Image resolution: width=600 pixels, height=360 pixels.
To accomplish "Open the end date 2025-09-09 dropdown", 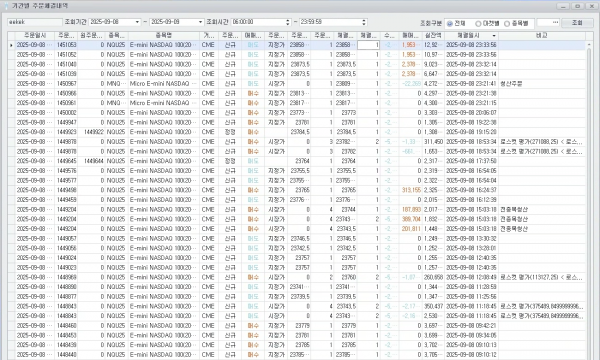I will pos(200,22).
